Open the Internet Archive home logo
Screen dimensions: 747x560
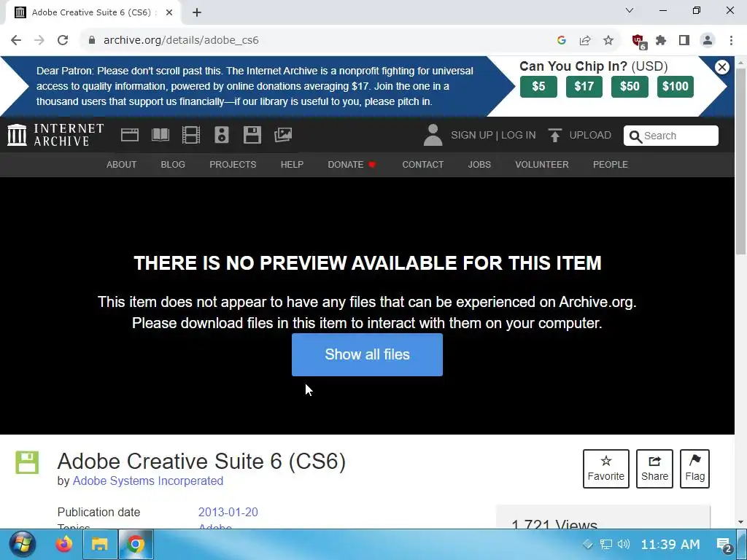click(x=55, y=135)
